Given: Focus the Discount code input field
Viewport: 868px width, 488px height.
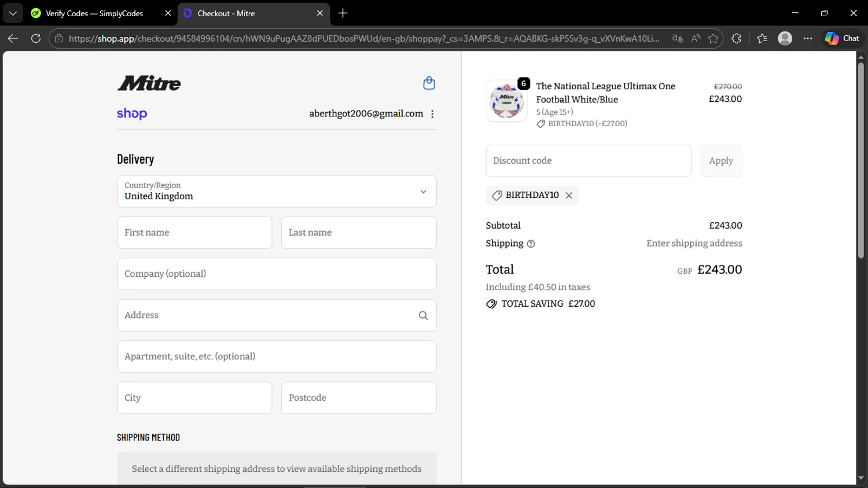Looking at the screenshot, I should [x=588, y=161].
